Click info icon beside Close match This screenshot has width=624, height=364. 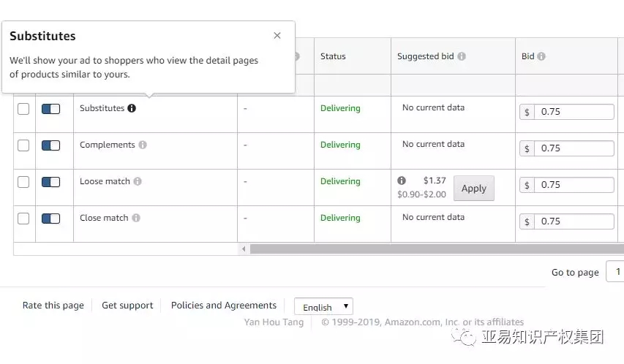136,218
